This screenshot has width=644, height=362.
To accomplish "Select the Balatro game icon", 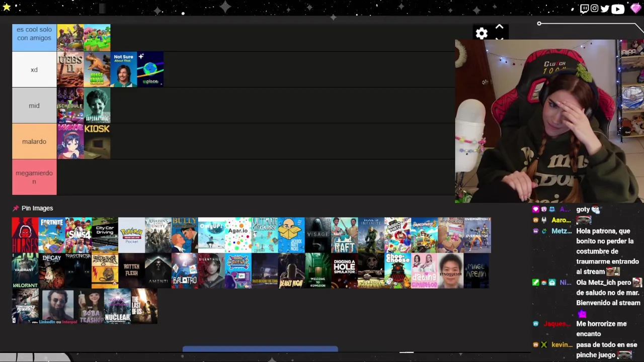I will pos(185,270).
